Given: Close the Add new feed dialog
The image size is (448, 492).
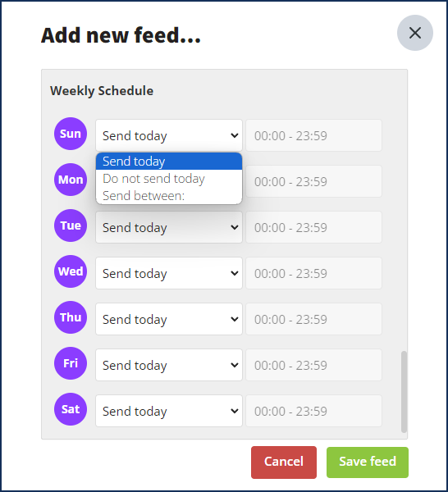Looking at the screenshot, I should (x=415, y=33).
